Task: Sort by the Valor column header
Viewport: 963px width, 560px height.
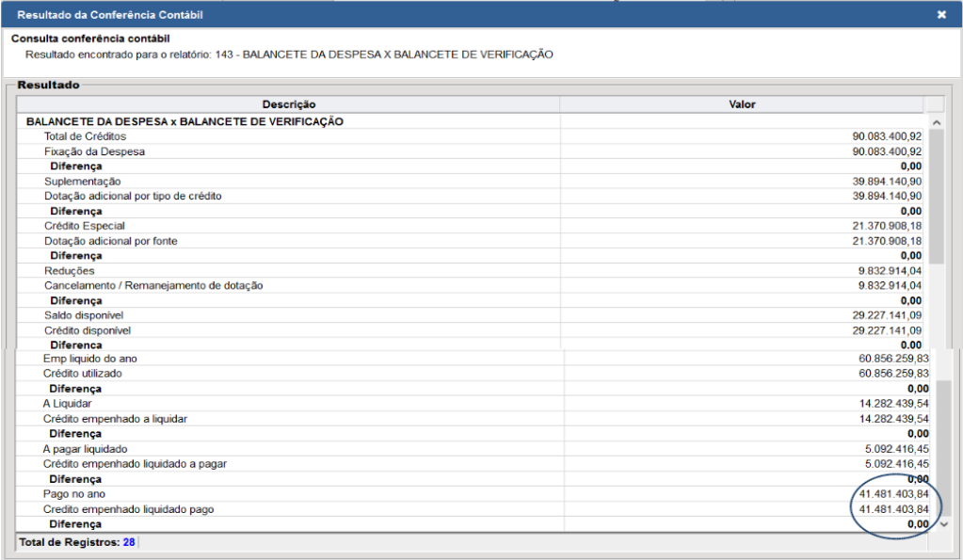Action: tap(742, 104)
